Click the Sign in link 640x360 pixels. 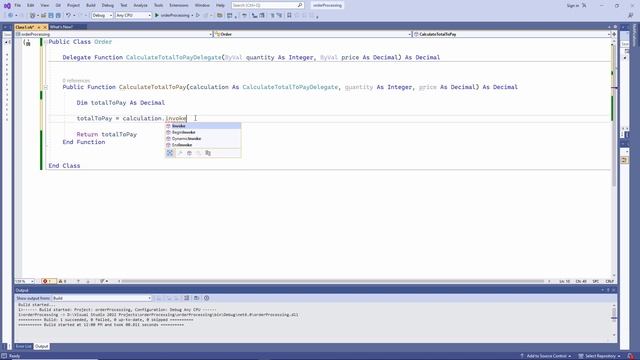click(x=572, y=5)
